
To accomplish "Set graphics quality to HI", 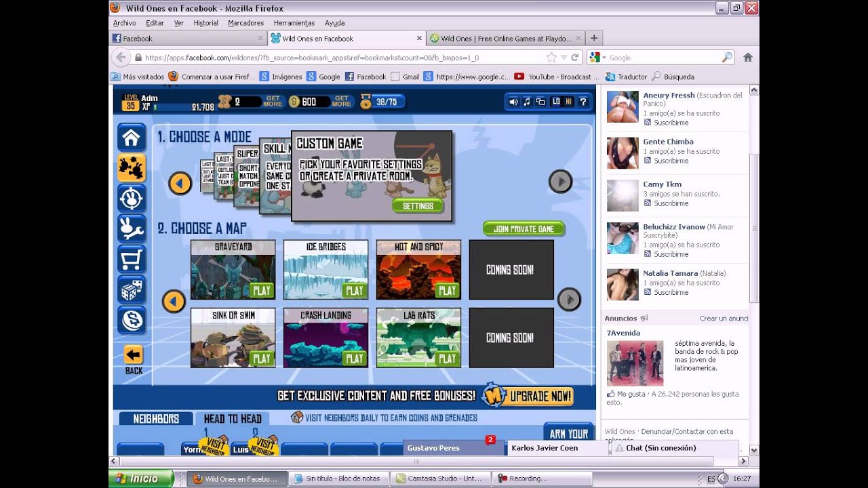I will click(568, 102).
